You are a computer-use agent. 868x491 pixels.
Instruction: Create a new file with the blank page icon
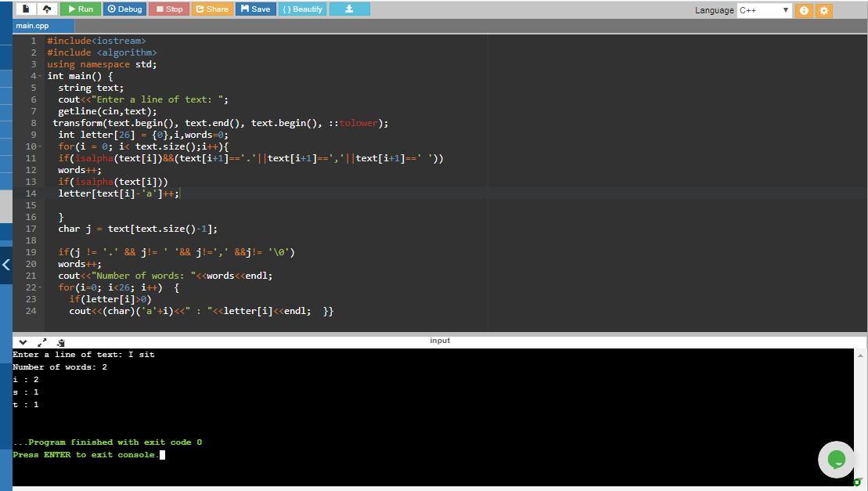[27, 9]
